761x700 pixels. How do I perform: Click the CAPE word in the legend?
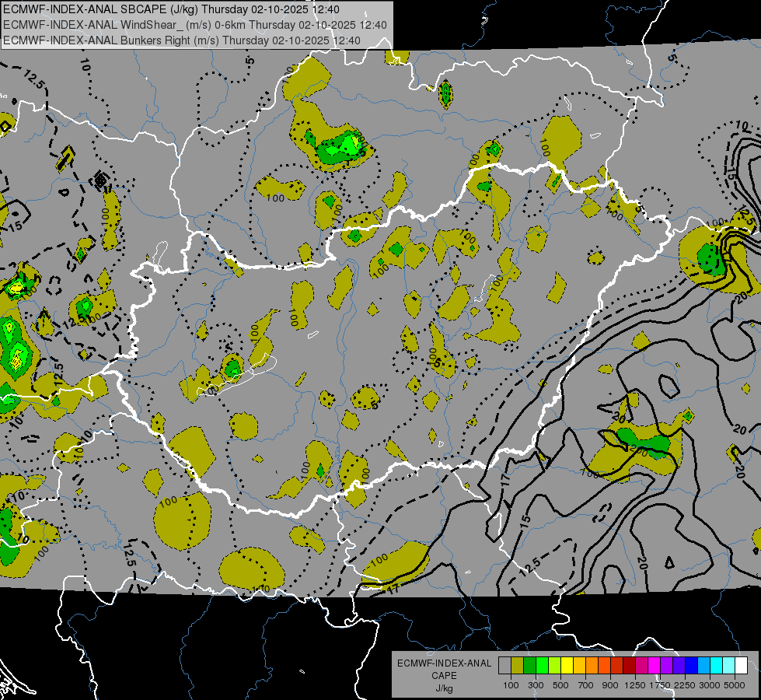pos(444,676)
